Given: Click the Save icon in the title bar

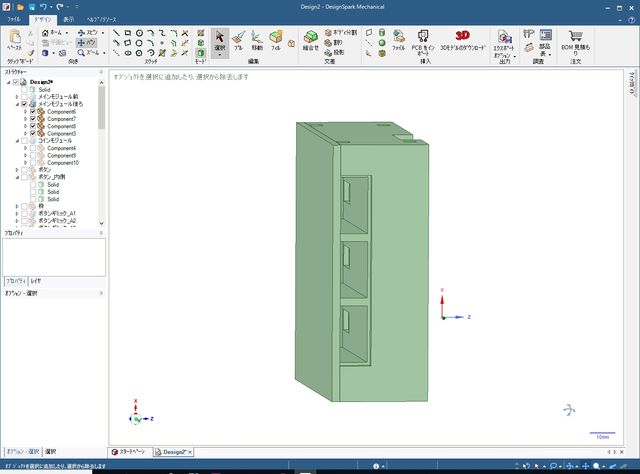Looking at the screenshot, I should (x=31, y=7).
